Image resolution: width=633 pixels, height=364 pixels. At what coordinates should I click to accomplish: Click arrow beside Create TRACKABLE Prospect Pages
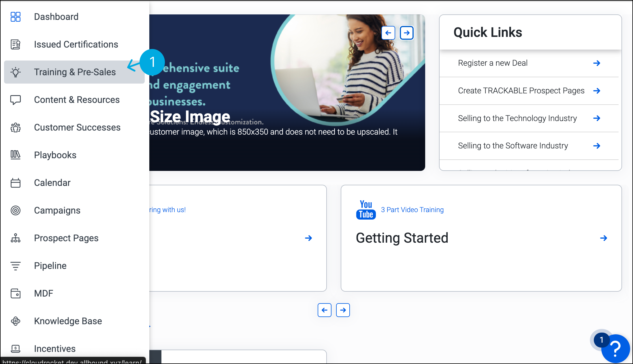[597, 91]
